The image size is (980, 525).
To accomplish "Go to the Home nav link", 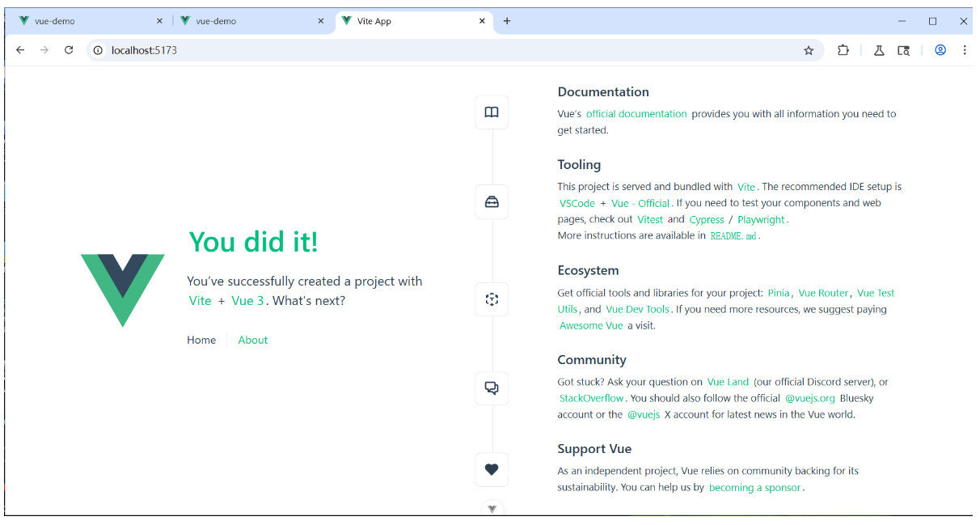I will pos(201,340).
